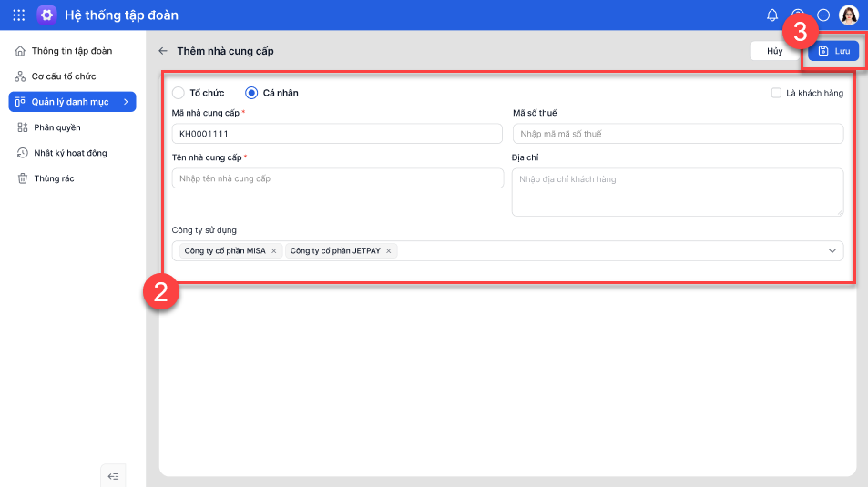Select the Cá nhân radio option
This screenshot has width=868, height=487.
pyautogui.click(x=251, y=93)
